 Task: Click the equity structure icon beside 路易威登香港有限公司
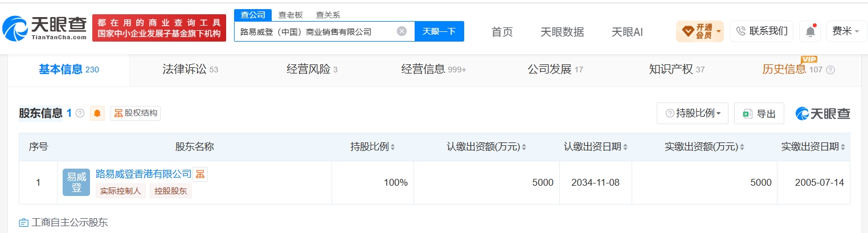200,174
